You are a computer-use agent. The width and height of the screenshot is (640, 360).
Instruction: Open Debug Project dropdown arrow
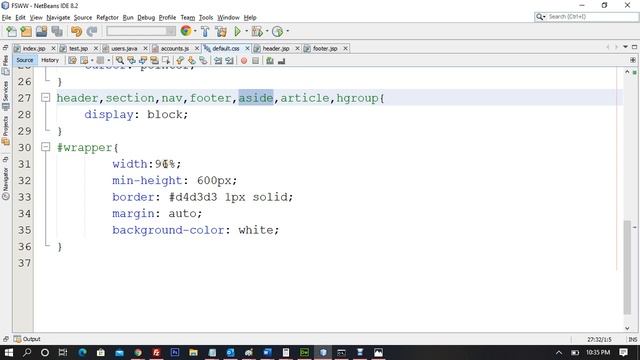pyautogui.click(x=267, y=31)
